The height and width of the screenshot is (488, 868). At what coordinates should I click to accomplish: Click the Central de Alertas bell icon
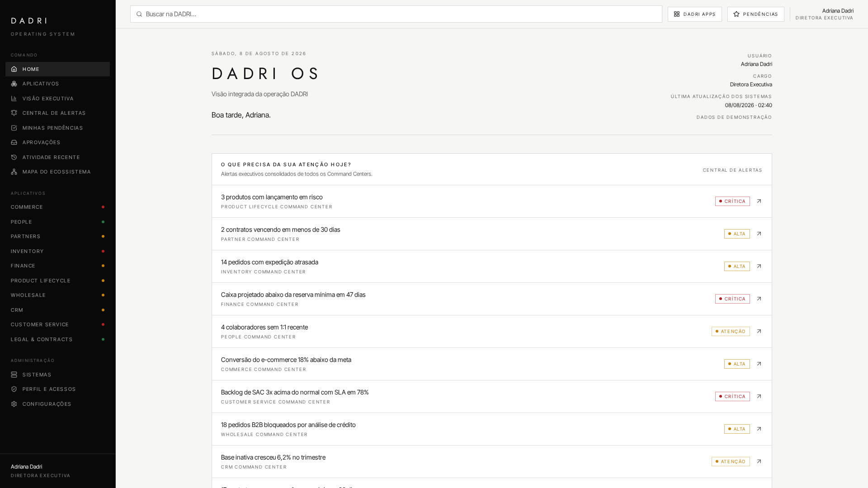tap(14, 113)
